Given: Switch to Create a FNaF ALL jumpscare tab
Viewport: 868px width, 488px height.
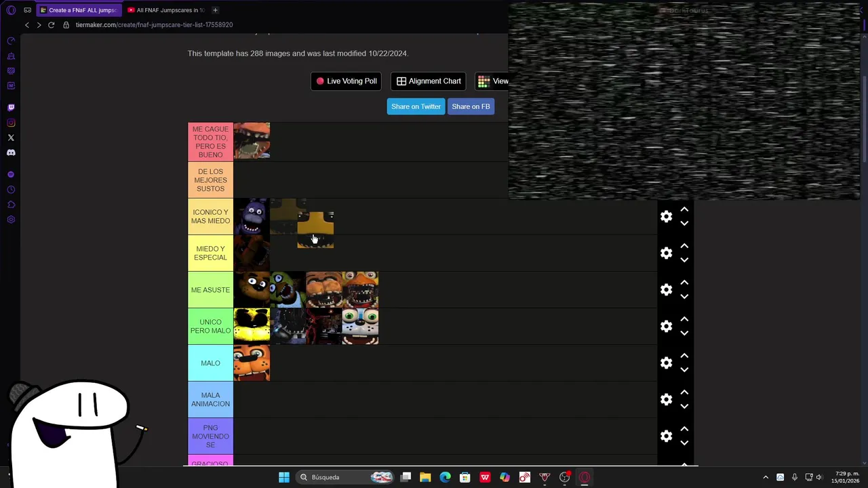Looking at the screenshot, I should click(78, 10).
